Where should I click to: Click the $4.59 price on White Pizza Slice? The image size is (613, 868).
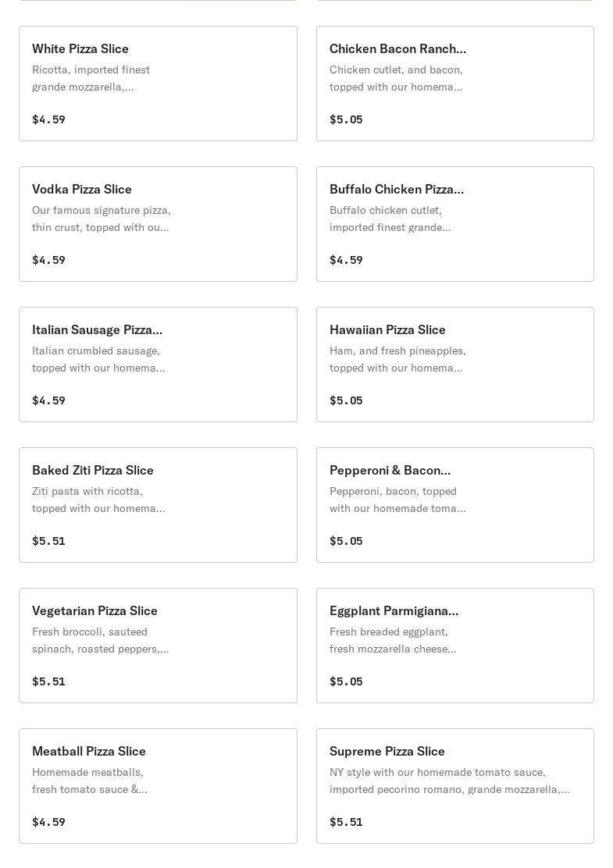tap(48, 119)
